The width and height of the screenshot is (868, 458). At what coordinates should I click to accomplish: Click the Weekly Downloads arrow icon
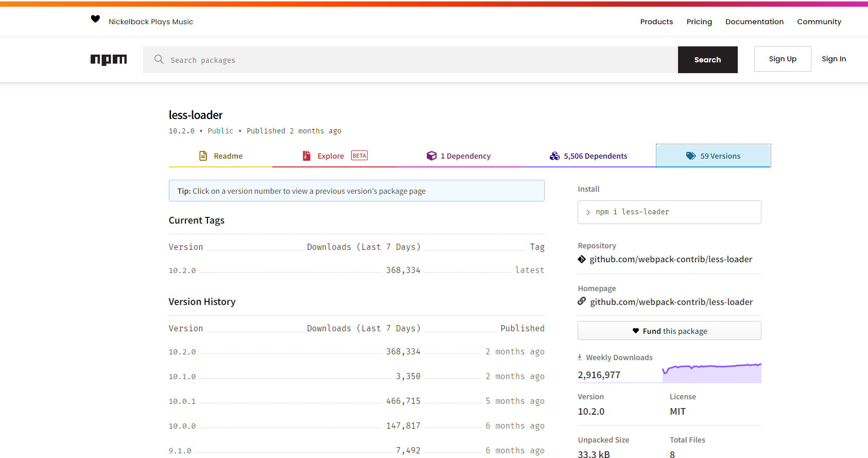tap(580, 357)
